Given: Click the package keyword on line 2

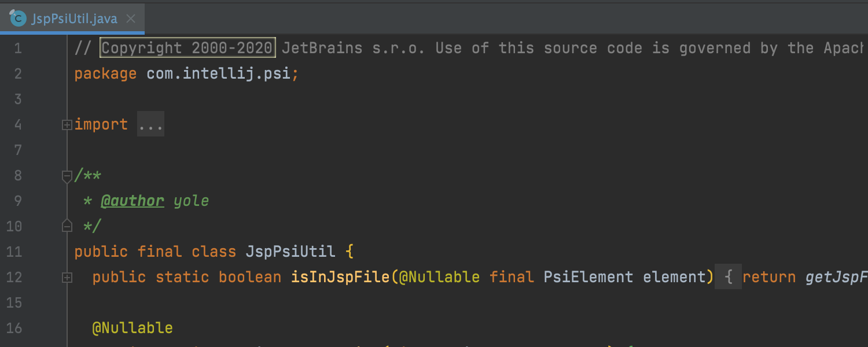Looking at the screenshot, I should click(105, 73).
